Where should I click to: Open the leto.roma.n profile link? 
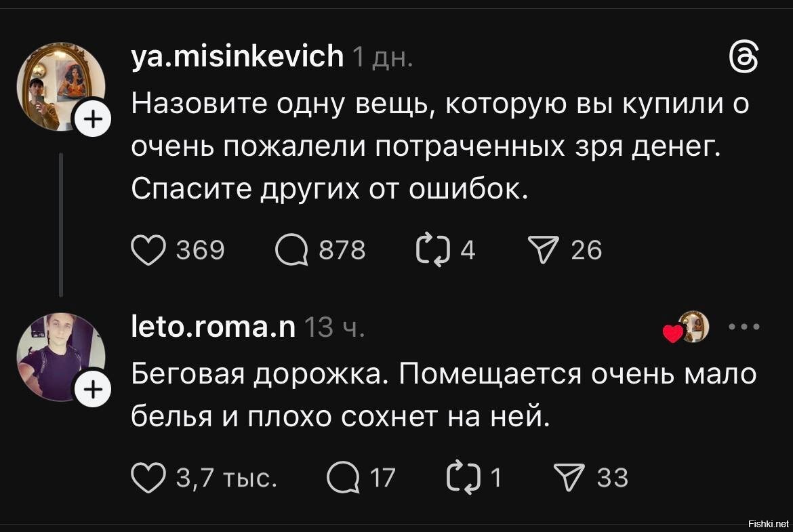(213, 327)
